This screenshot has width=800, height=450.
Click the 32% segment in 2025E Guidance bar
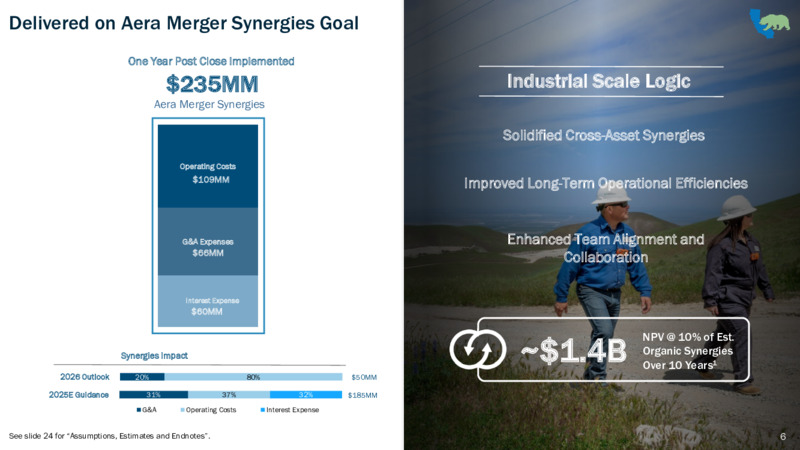(306, 394)
